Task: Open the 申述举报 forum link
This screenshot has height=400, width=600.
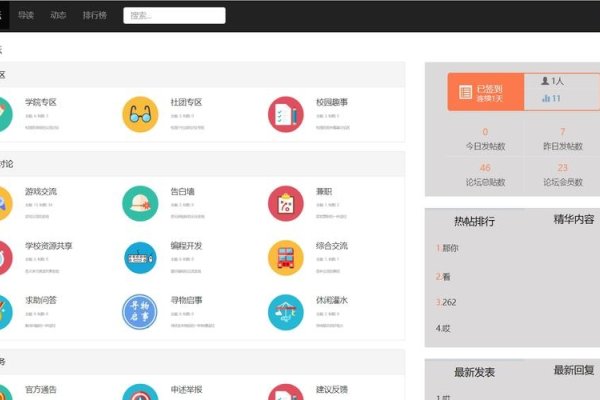Action: [186, 390]
